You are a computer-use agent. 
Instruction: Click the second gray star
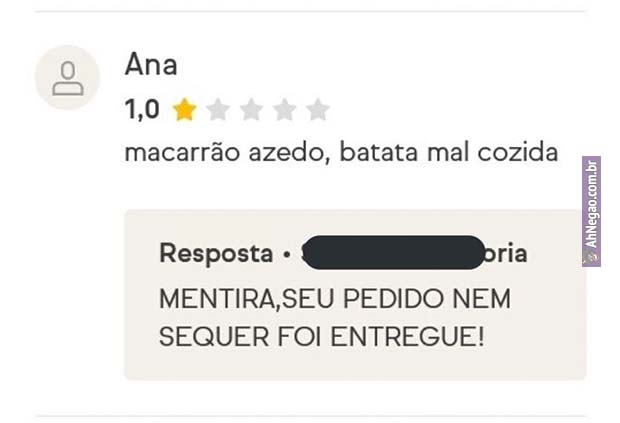218,110
